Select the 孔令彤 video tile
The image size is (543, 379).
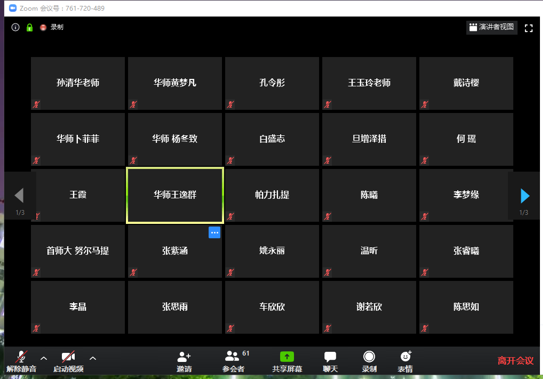(272, 83)
